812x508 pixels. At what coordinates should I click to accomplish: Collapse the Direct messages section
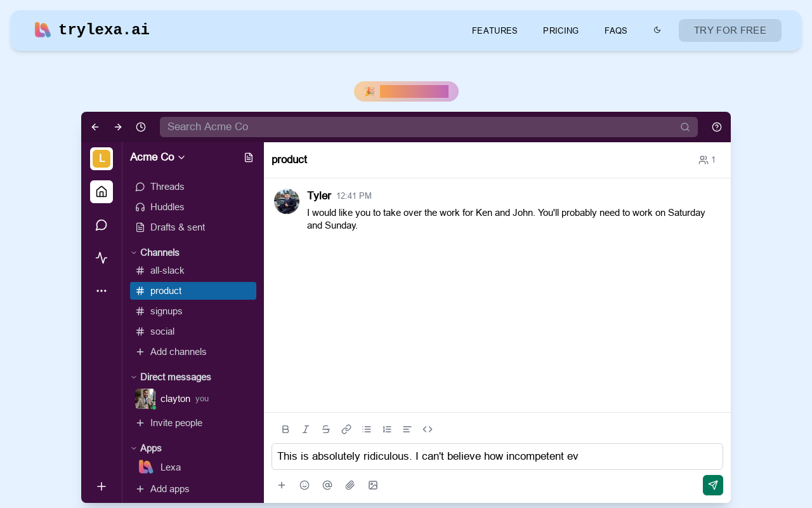[171, 377]
